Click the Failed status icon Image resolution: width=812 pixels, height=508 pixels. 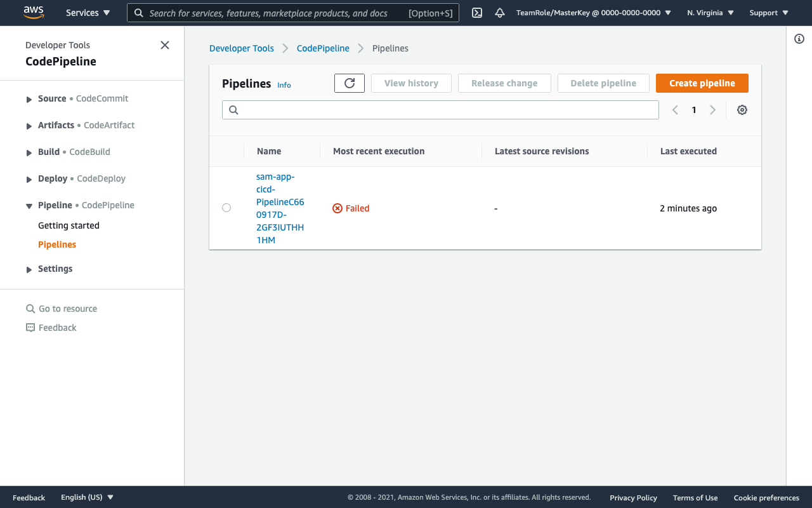tap(337, 208)
